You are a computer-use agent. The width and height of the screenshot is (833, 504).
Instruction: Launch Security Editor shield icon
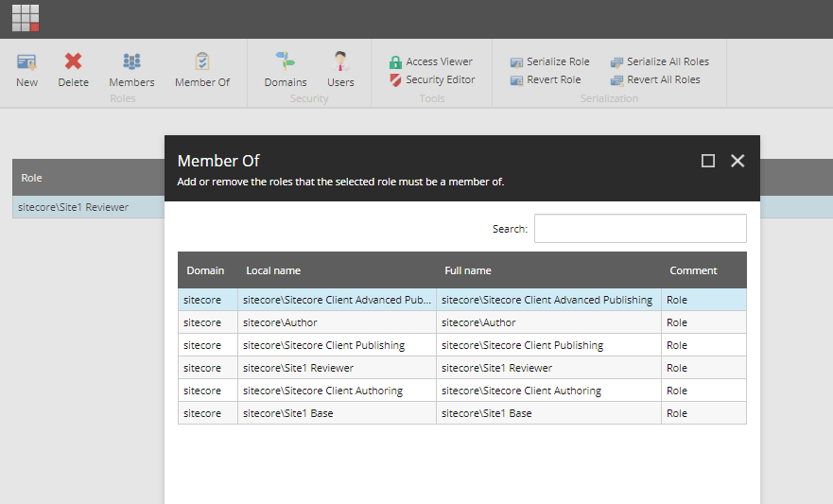point(395,80)
